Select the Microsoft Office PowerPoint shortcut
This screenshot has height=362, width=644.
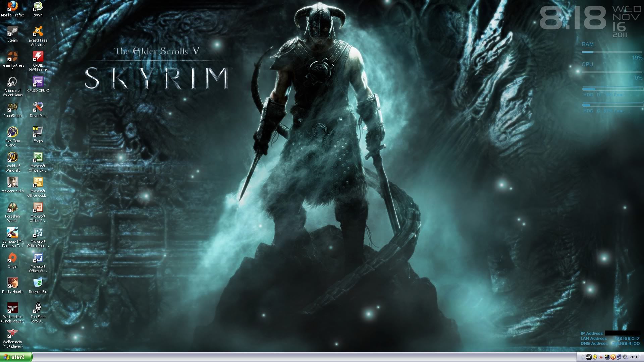pos(38,212)
